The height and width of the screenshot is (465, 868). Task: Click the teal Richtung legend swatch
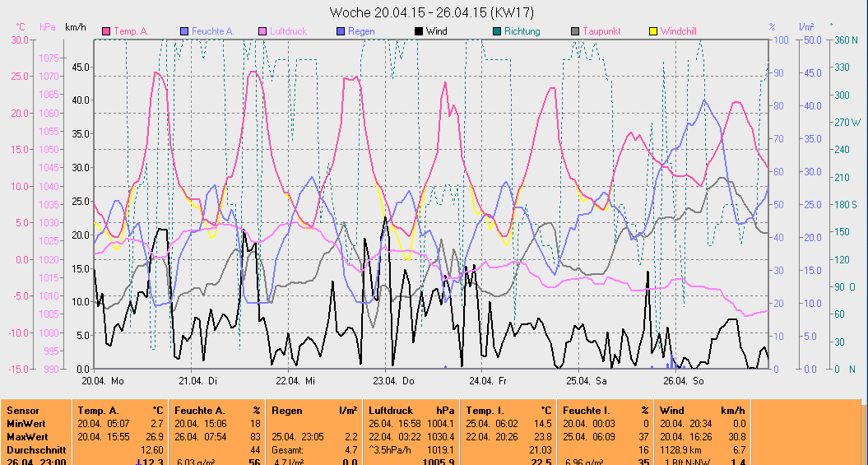(x=496, y=31)
